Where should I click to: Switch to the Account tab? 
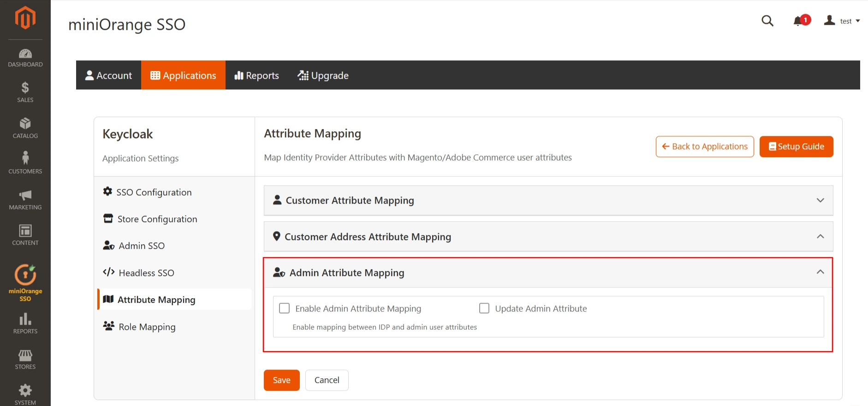tap(109, 75)
